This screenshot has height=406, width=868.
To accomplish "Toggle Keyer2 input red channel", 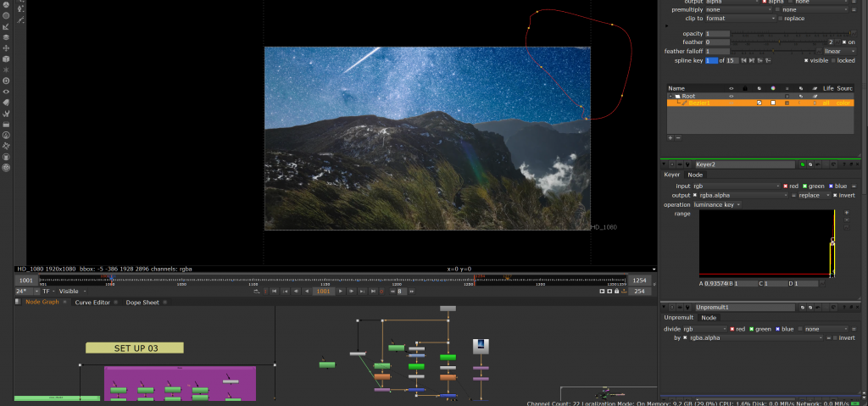I will [785, 186].
